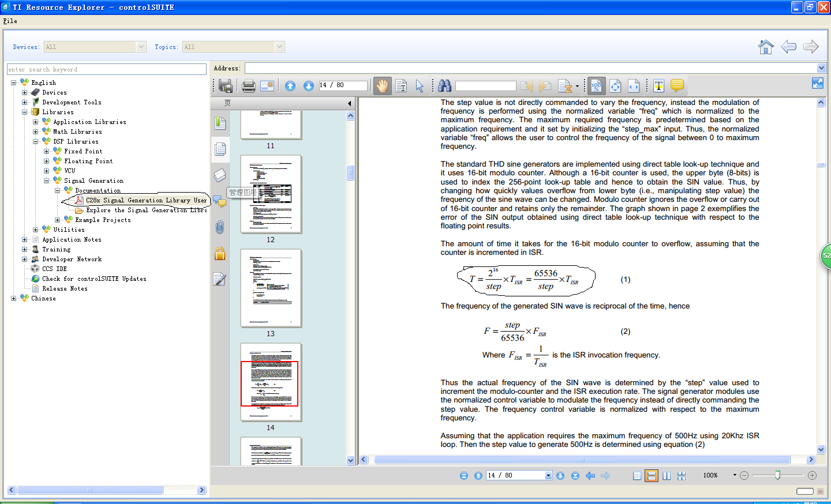The height and width of the screenshot is (504, 831).
Task: Add a yellow sticky note comment
Action: click(x=677, y=85)
